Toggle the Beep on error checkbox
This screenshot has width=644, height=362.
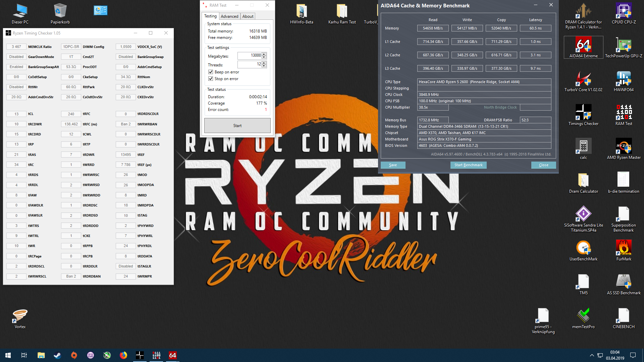pos(211,72)
